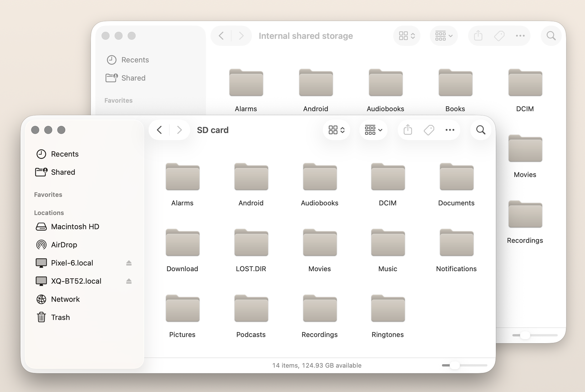Adjust icon size slider in Internal shared storage
585x392 pixels.
point(525,335)
